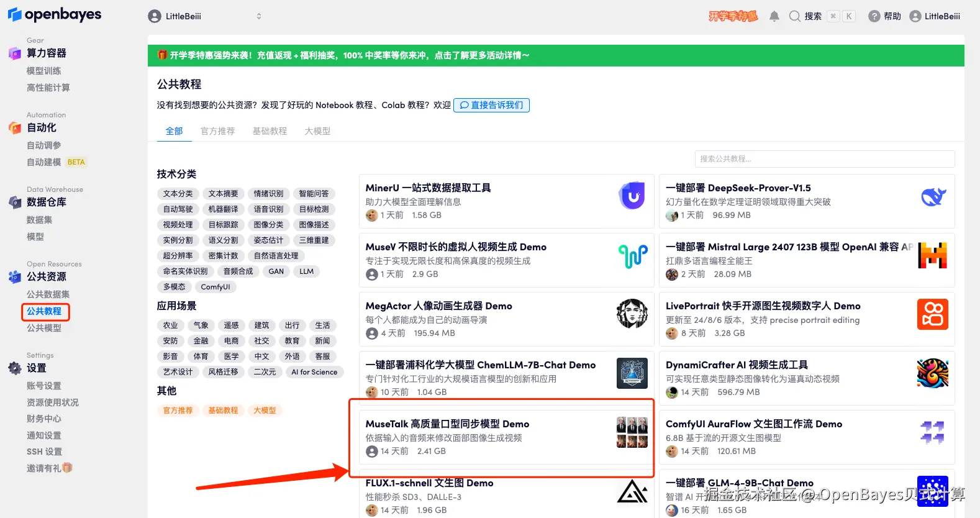Switch to the 大模型 tab
The image size is (980, 518).
tap(317, 131)
